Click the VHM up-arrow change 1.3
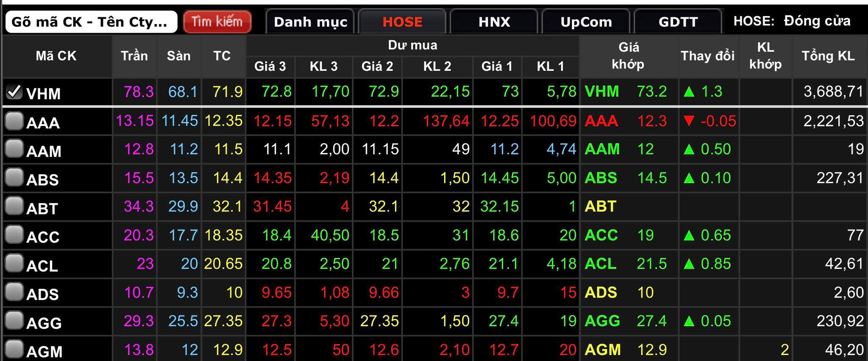This screenshot has height=361, width=868. point(703,92)
